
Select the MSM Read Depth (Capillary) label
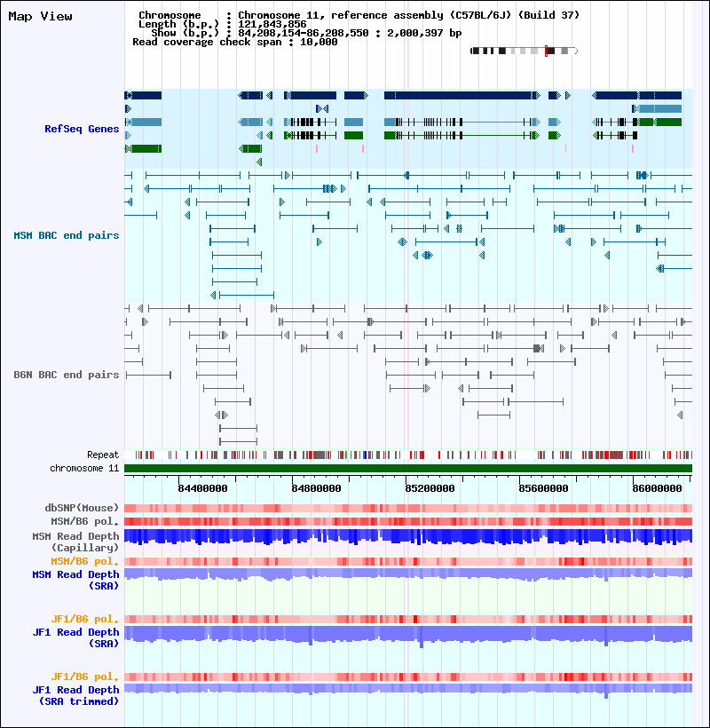coord(75,542)
